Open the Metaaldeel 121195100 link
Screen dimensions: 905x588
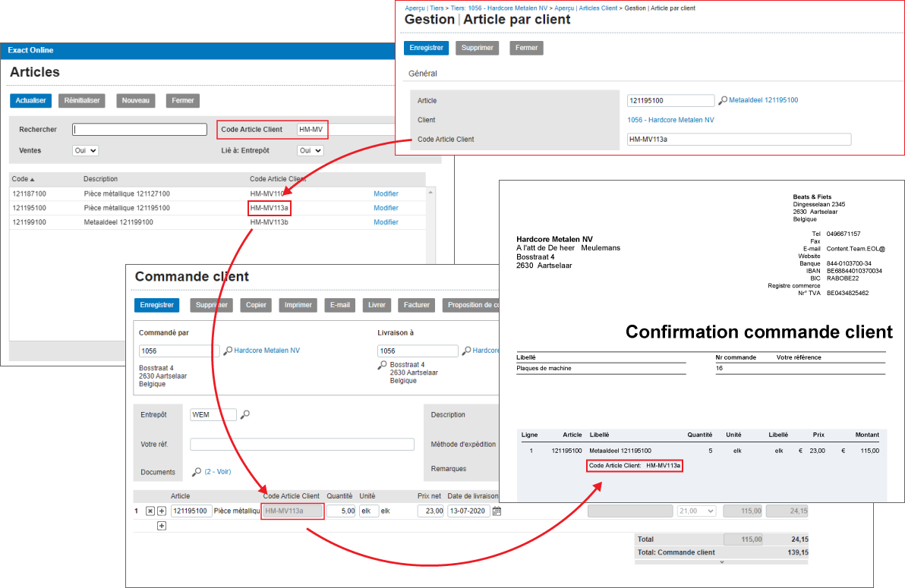[764, 100]
